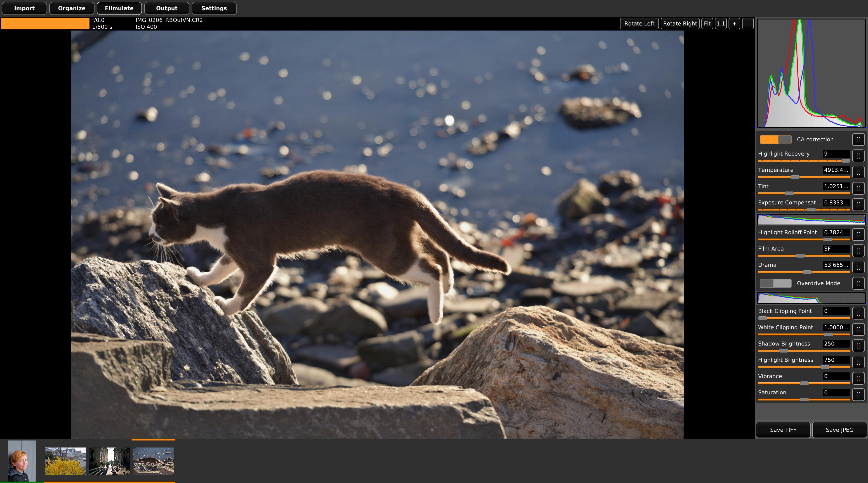Zoom in with the + button
Viewport: 868px width, 483px height.
coord(734,24)
